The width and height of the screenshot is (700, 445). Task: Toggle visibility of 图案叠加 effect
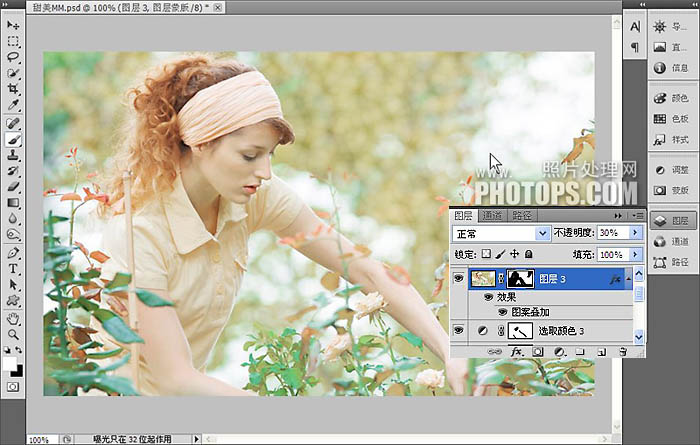(x=503, y=312)
